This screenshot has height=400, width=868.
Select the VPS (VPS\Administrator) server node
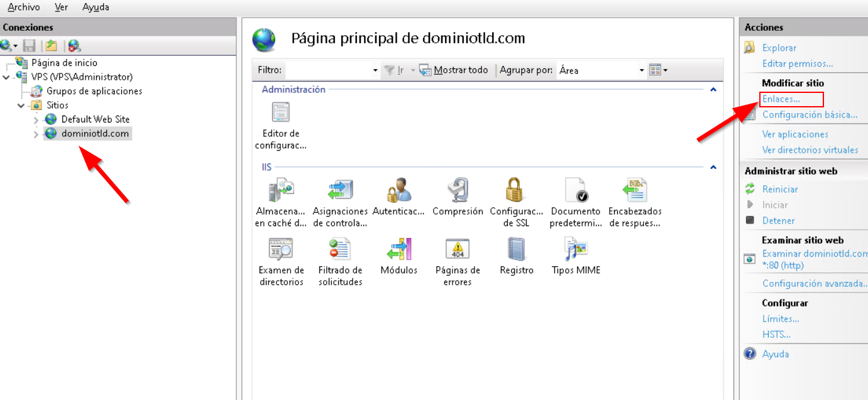(x=82, y=77)
